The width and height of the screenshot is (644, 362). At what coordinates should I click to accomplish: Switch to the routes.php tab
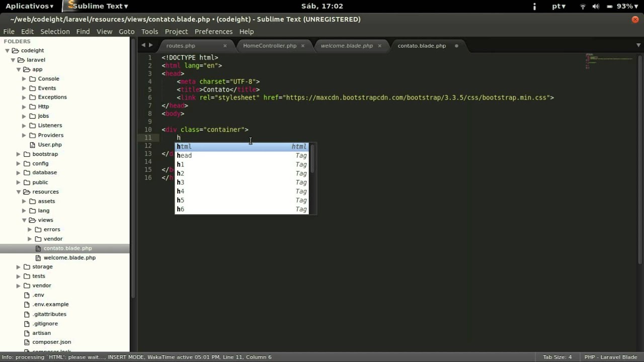[181, 45]
